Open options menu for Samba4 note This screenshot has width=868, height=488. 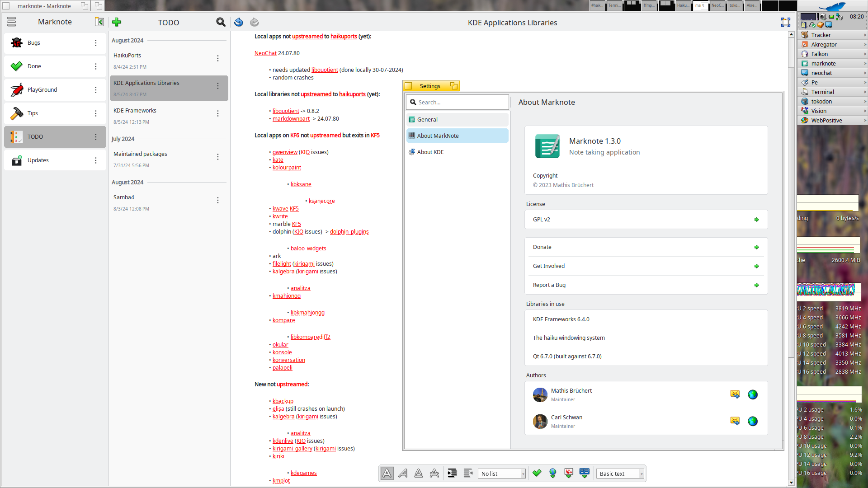pyautogui.click(x=218, y=200)
